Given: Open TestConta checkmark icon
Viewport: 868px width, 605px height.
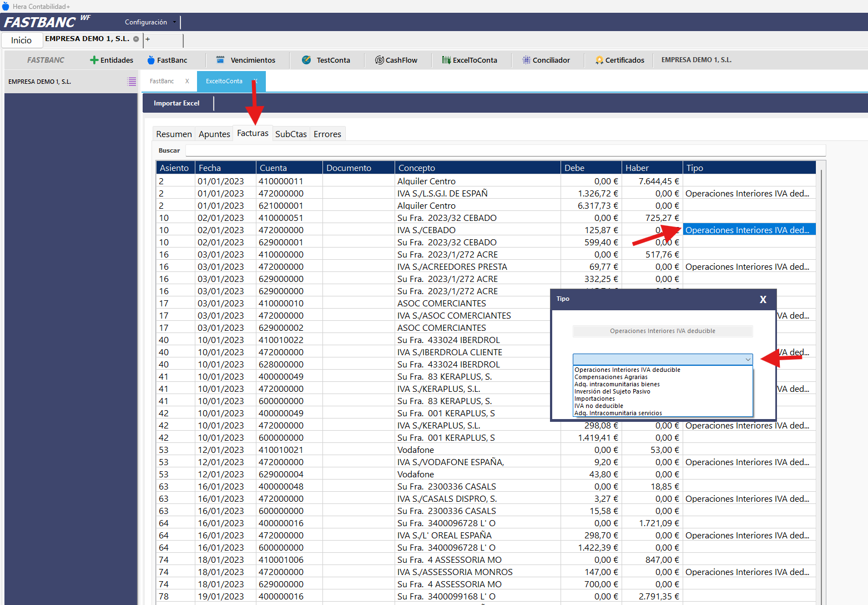Looking at the screenshot, I should (306, 60).
